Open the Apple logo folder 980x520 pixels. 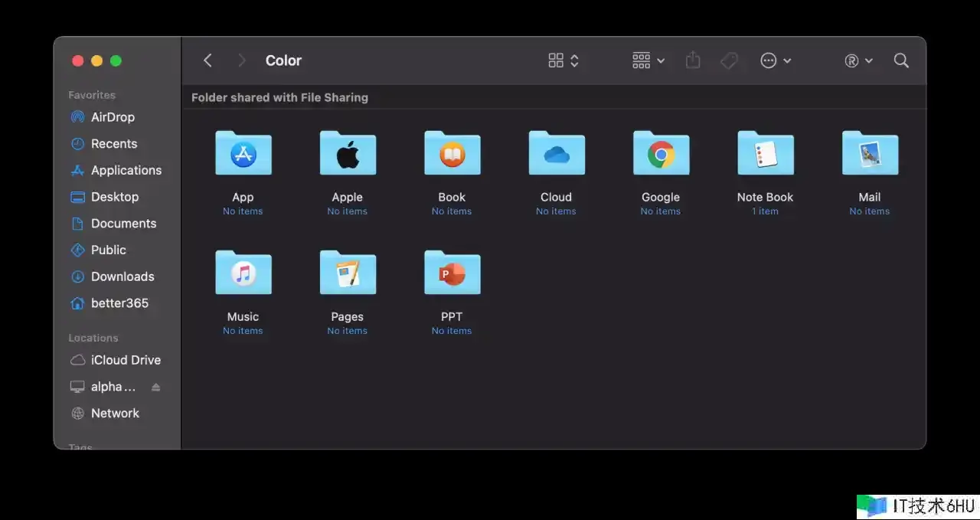(347, 153)
